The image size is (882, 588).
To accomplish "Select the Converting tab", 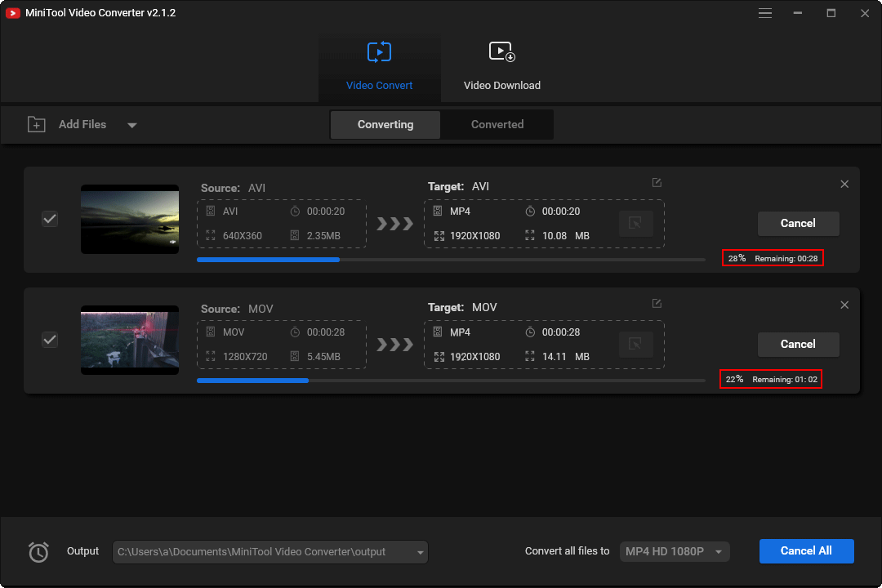I will [385, 124].
